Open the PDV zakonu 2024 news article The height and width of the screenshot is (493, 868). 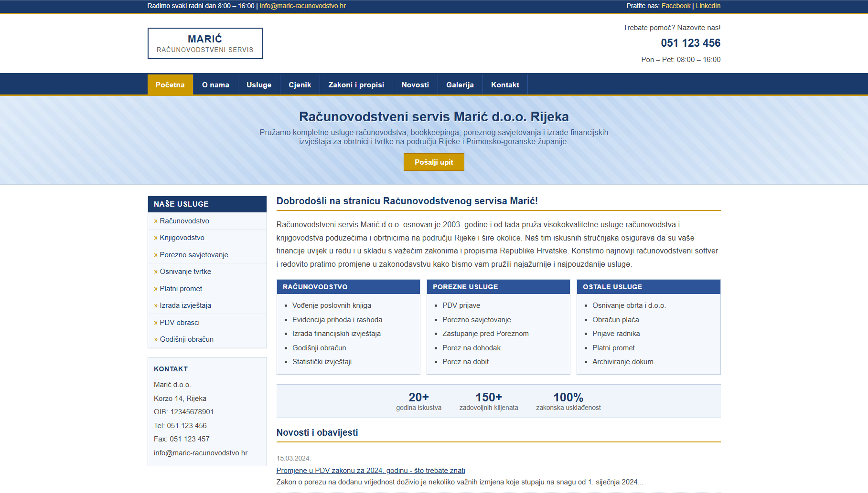click(371, 471)
